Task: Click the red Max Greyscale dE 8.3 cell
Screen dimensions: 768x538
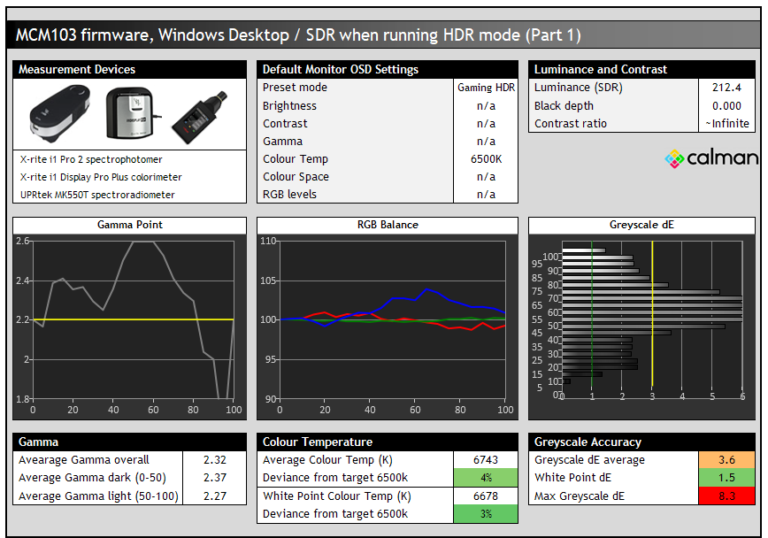Action: coord(727,496)
